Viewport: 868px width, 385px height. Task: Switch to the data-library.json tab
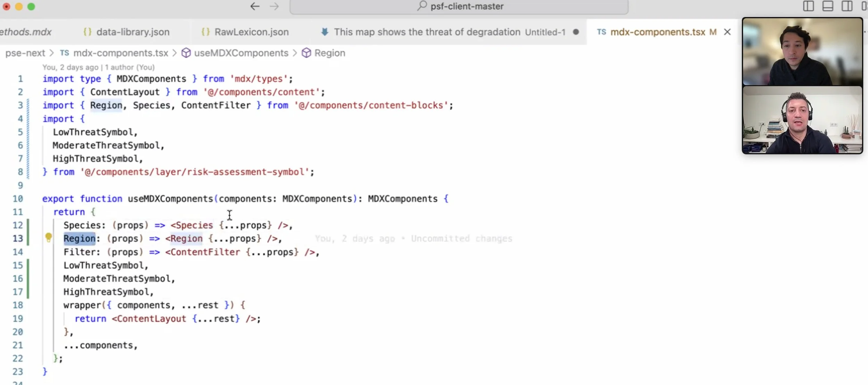pos(133,32)
